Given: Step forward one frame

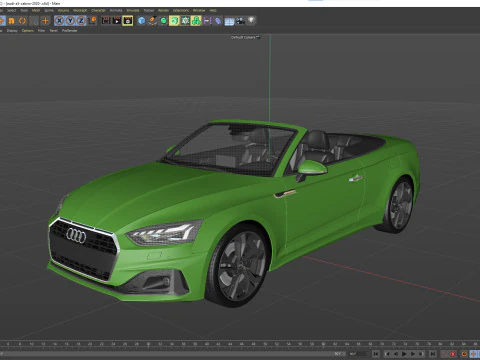Looking at the screenshot, I should 413,354.
